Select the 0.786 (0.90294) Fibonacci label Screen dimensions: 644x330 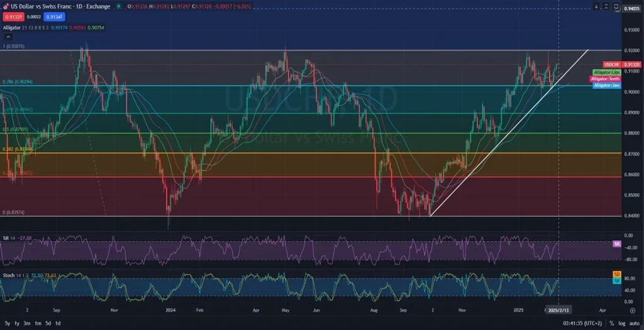click(17, 82)
